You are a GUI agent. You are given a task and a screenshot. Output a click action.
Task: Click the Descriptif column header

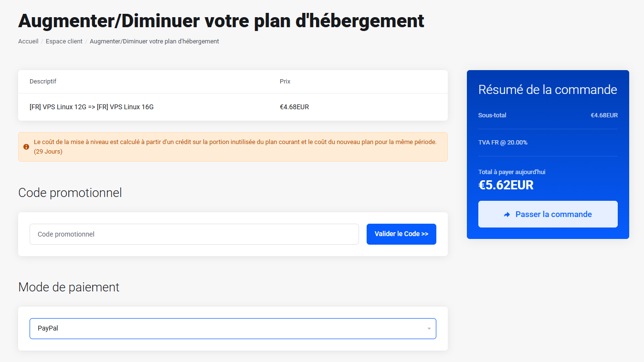point(43,82)
